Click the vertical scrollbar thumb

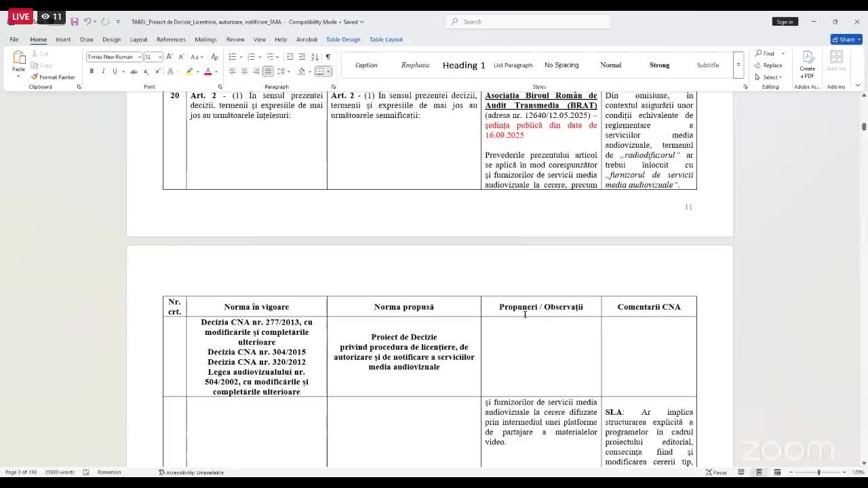click(x=864, y=127)
